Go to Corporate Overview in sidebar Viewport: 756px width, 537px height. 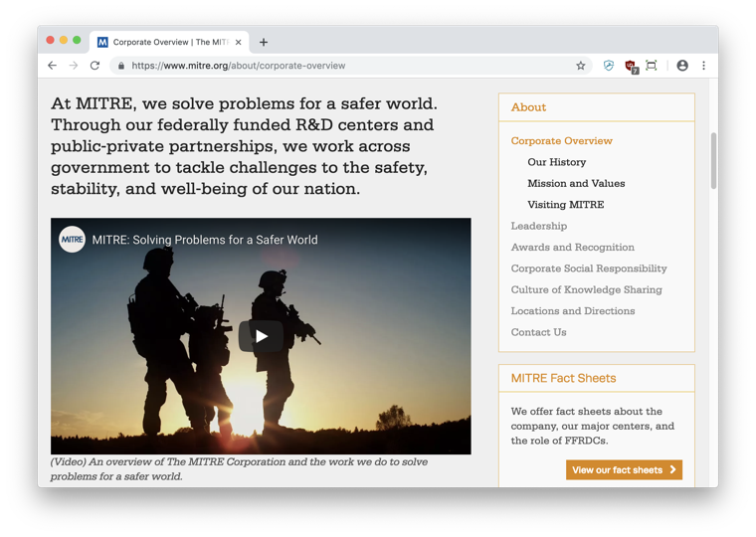click(x=562, y=141)
